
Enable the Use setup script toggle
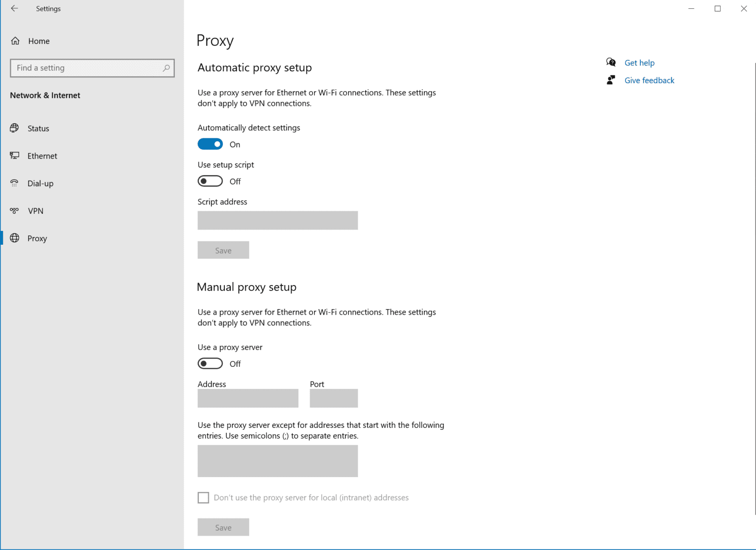coord(210,181)
